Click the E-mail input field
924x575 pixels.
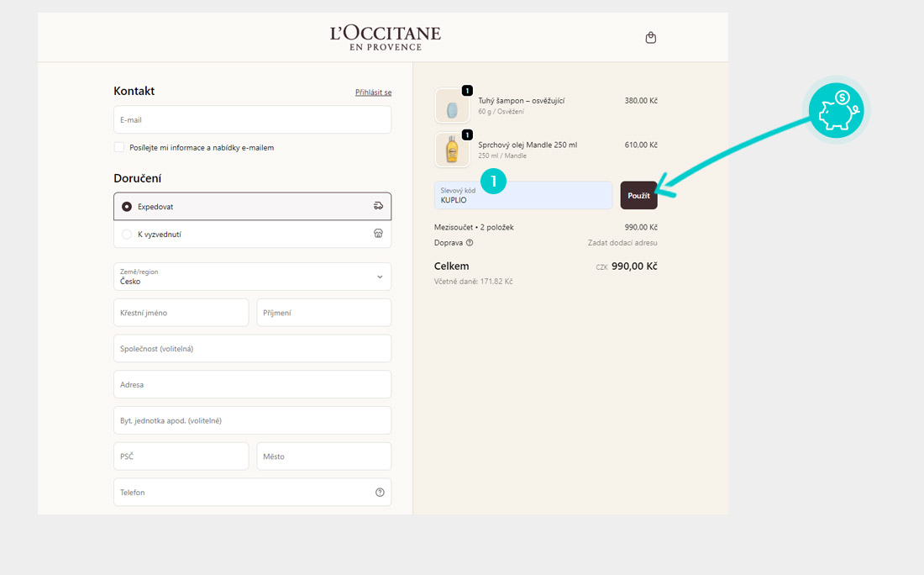(252, 119)
